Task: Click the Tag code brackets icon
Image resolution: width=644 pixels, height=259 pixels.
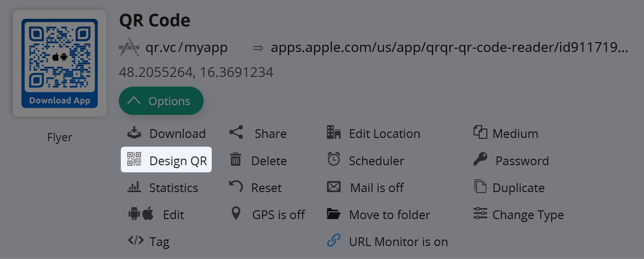Action: point(136,240)
